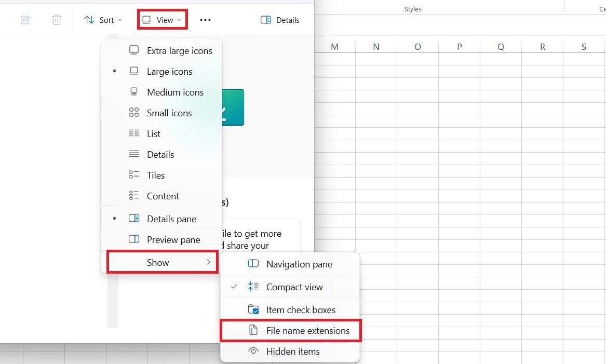Image resolution: width=606 pixels, height=364 pixels.
Task: Click the Show submenu chevron arrow
Action: point(209,262)
